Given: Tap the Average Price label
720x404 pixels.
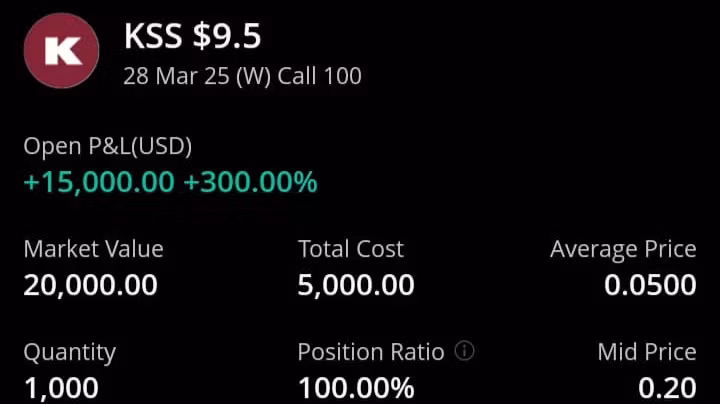Looking at the screenshot, I should [x=623, y=249].
